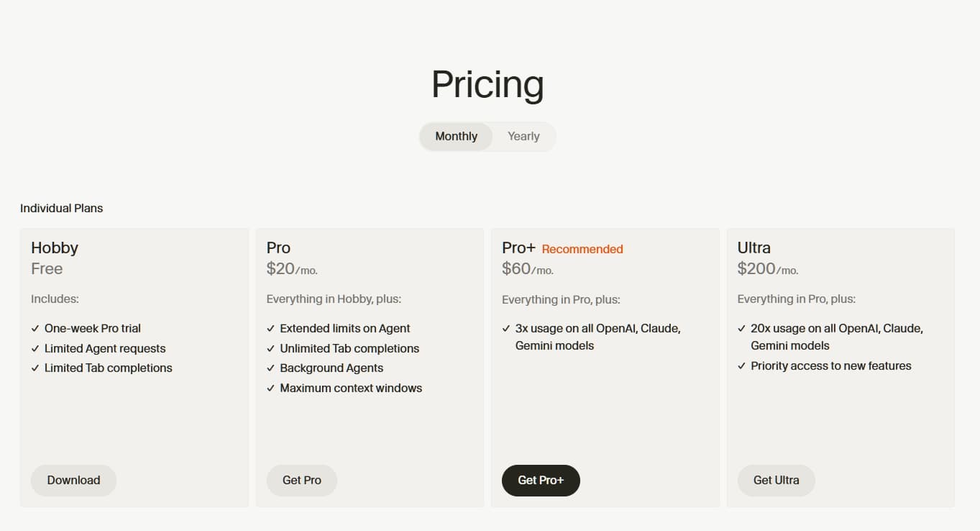
Task: Keep Monthly billing selected
Action: coord(455,136)
